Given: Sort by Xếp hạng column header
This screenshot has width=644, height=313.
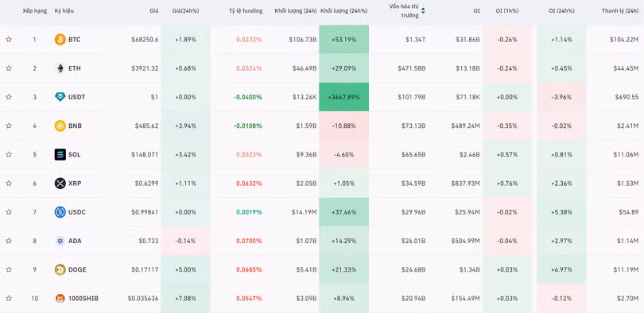Looking at the screenshot, I should tap(34, 11).
